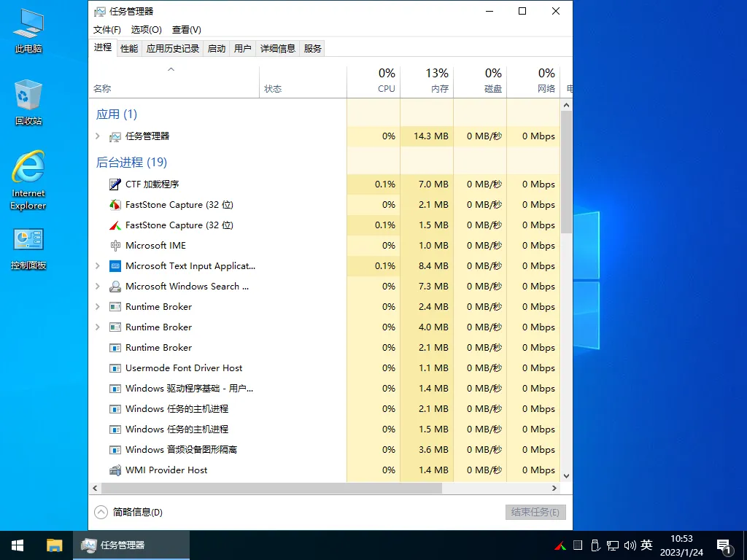Click the Microsoft IME process icon
The width and height of the screenshot is (747, 560).
pos(115,246)
